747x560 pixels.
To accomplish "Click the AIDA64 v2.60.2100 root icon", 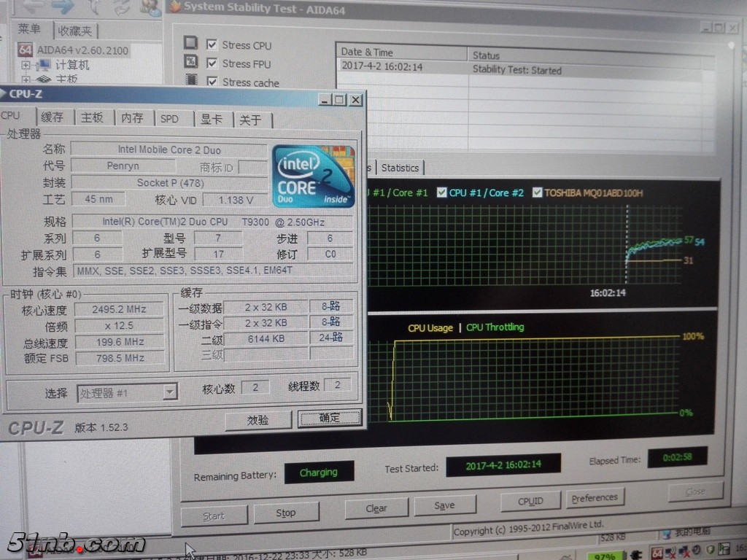I will (x=26, y=50).
